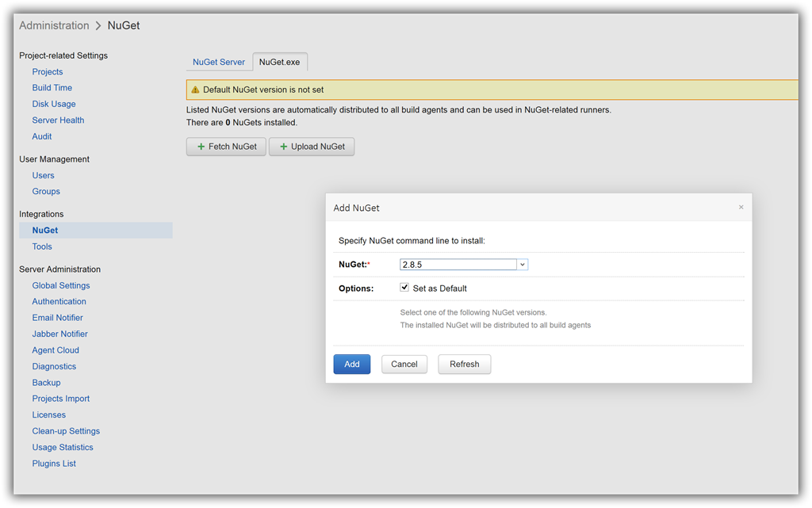
Task: Click the 'Specify NuGet command line to install:' text
Action: [412, 241]
